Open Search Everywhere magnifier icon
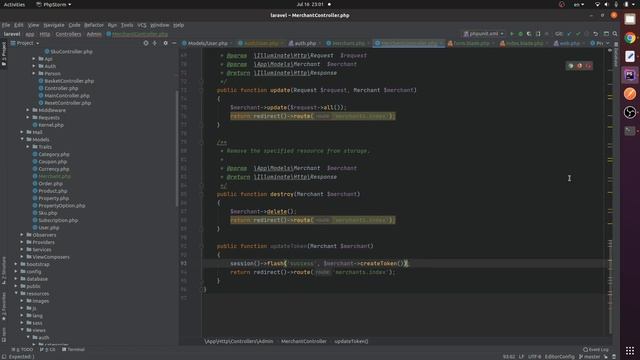The width and height of the screenshot is (640, 360). (615, 34)
